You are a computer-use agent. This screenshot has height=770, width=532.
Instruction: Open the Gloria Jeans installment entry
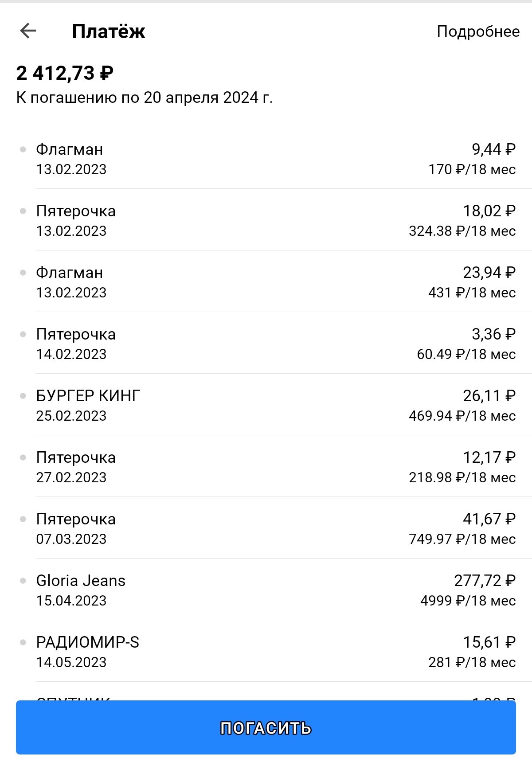click(266, 590)
